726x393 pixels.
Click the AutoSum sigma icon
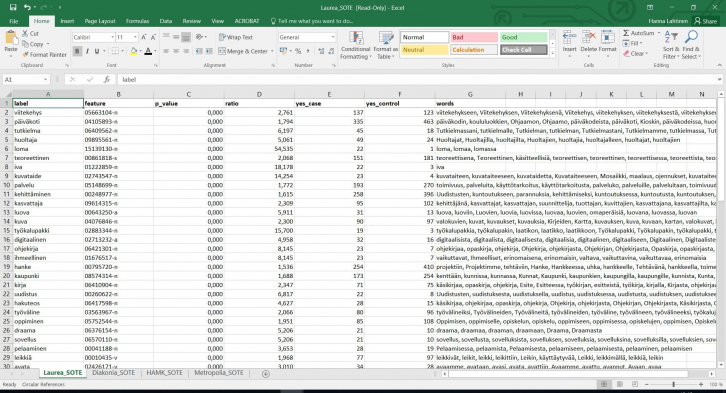point(626,33)
